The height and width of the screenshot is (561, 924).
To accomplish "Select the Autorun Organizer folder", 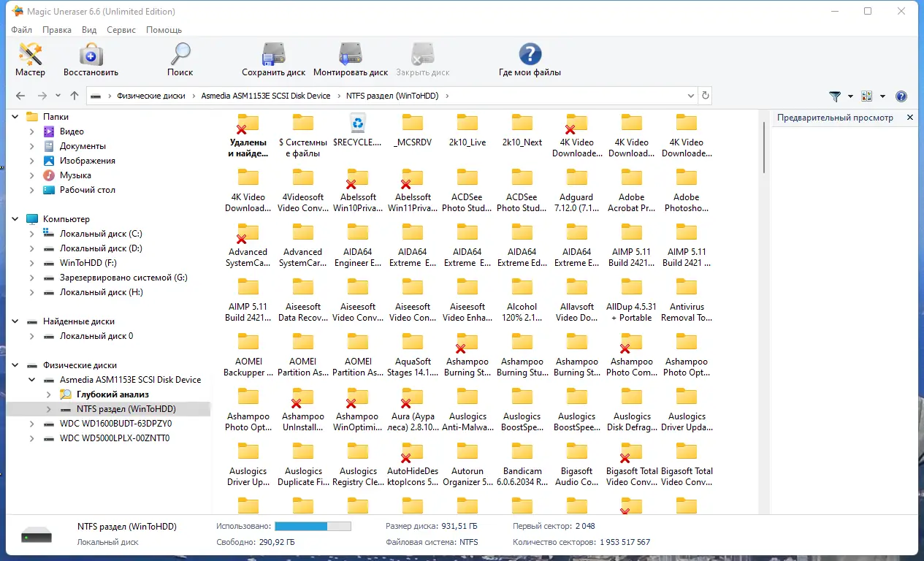I will click(467, 464).
